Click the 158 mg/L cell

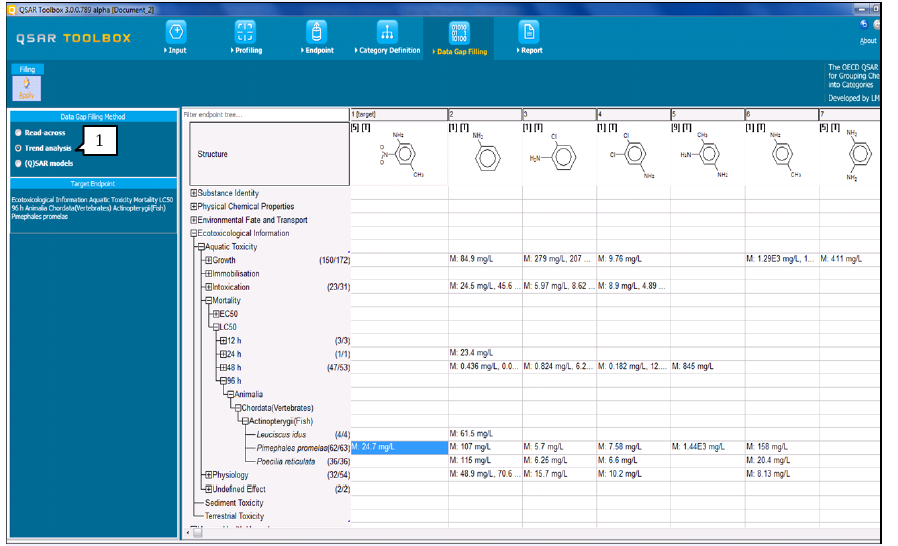pos(782,447)
